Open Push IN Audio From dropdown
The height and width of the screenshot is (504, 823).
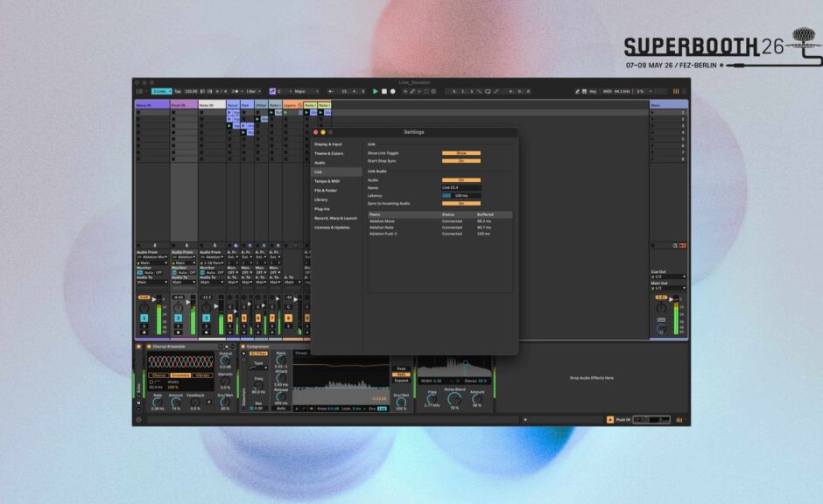click(184, 257)
